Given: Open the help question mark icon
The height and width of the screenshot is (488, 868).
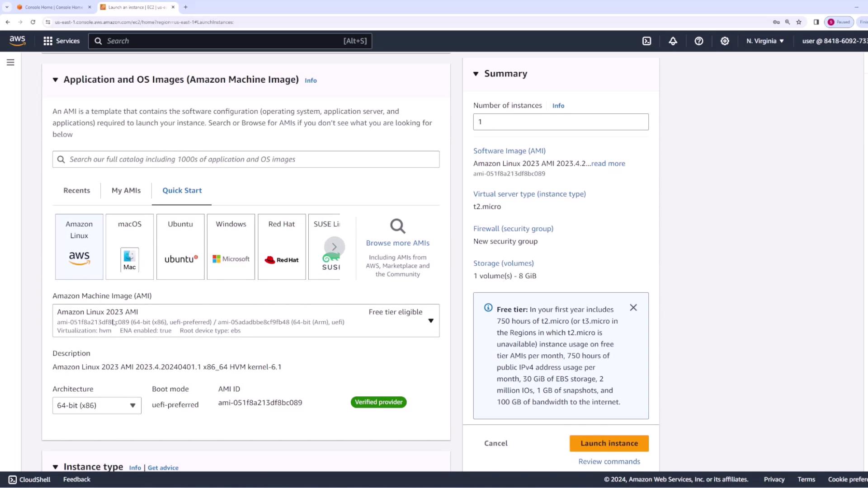Looking at the screenshot, I should [698, 41].
